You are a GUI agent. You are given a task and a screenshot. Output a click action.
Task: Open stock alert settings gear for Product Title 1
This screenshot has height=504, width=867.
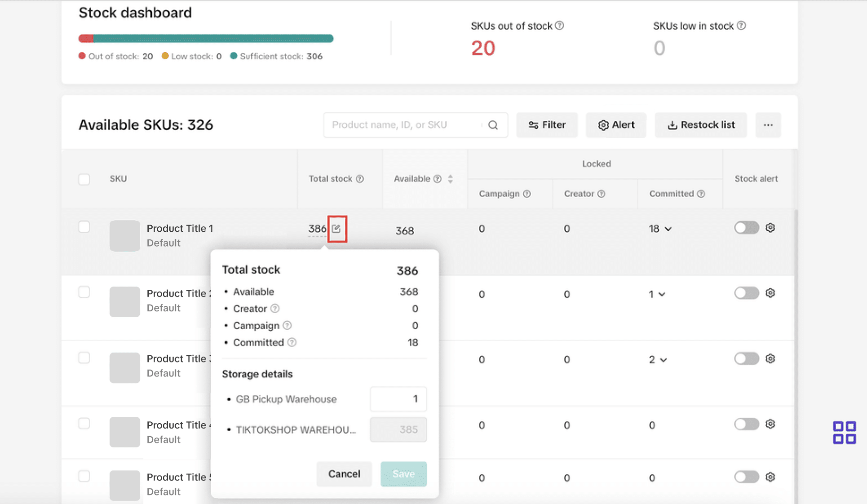(770, 228)
